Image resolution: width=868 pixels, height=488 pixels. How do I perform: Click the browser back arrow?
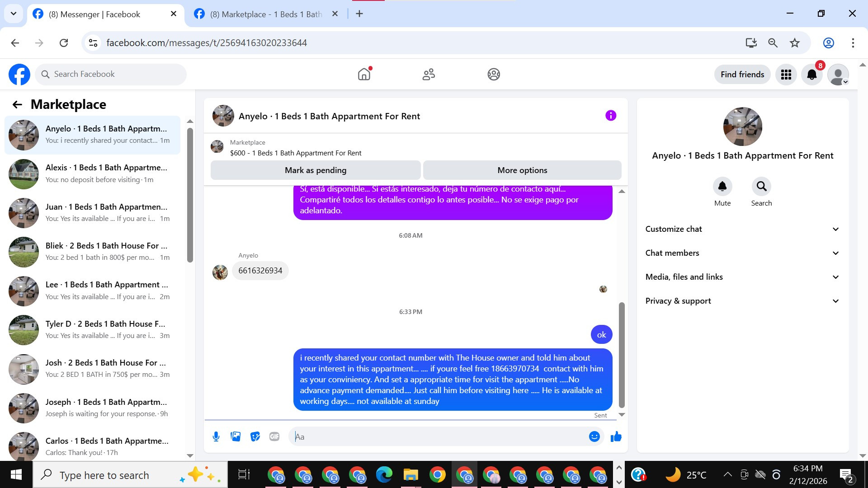(15, 43)
